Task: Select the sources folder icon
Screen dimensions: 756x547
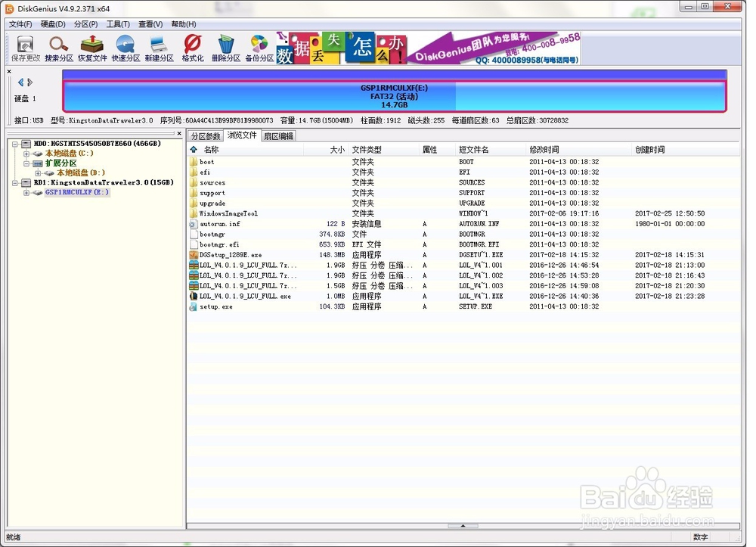Action: click(194, 182)
